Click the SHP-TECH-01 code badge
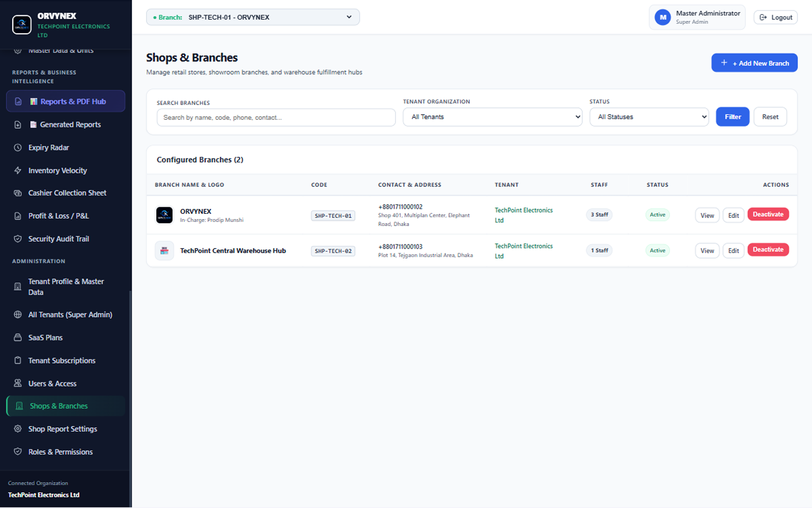 click(x=333, y=216)
